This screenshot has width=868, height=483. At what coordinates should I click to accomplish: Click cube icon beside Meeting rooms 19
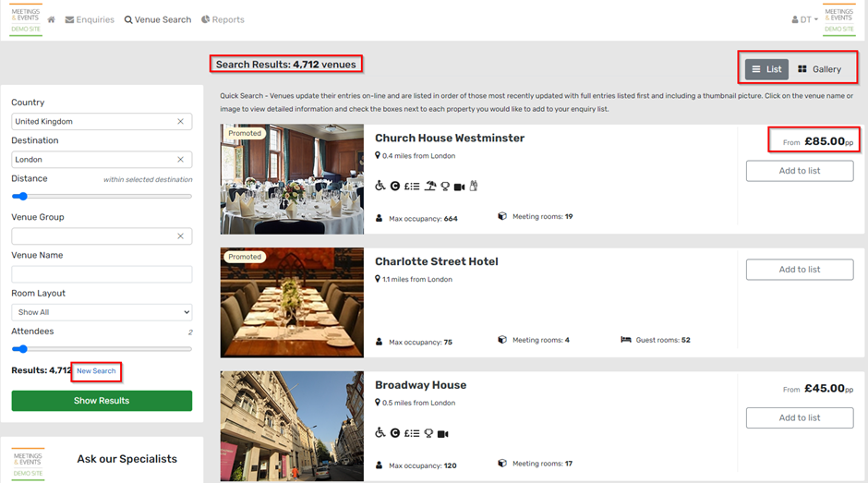click(x=502, y=216)
